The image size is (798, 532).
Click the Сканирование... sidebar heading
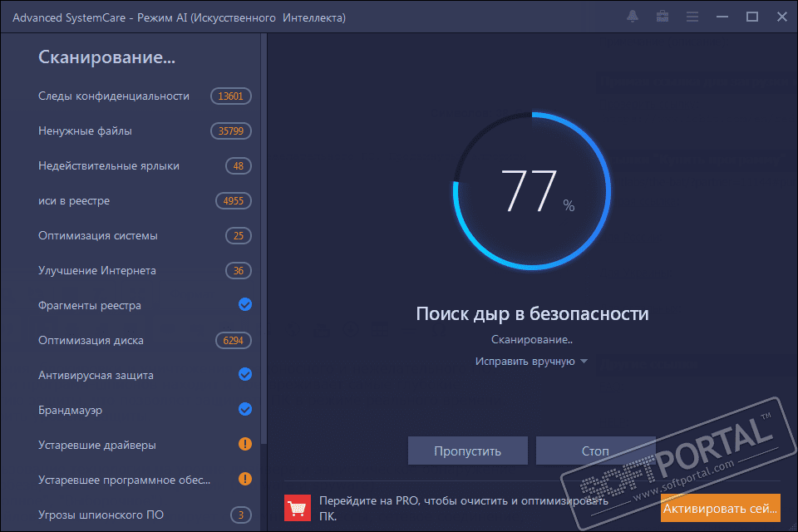[107, 57]
